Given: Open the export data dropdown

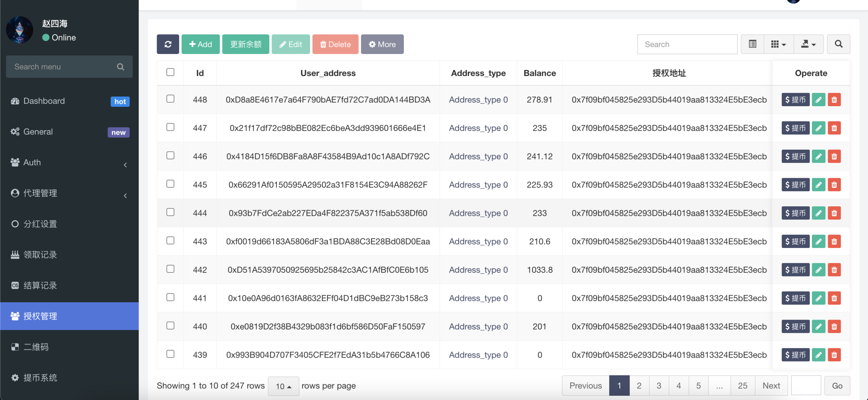Looking at the screenshot, I should tap(808, 44).
